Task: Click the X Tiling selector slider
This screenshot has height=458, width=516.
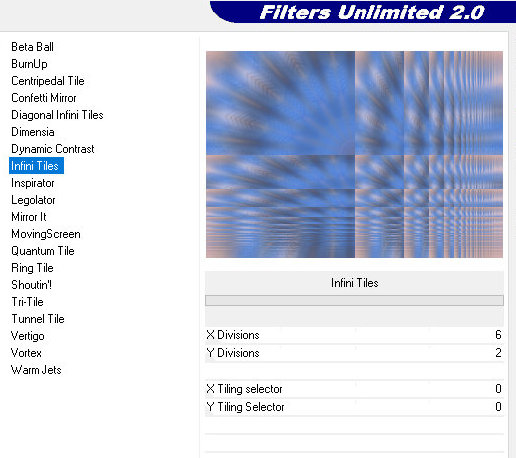Action: [354, 389]
